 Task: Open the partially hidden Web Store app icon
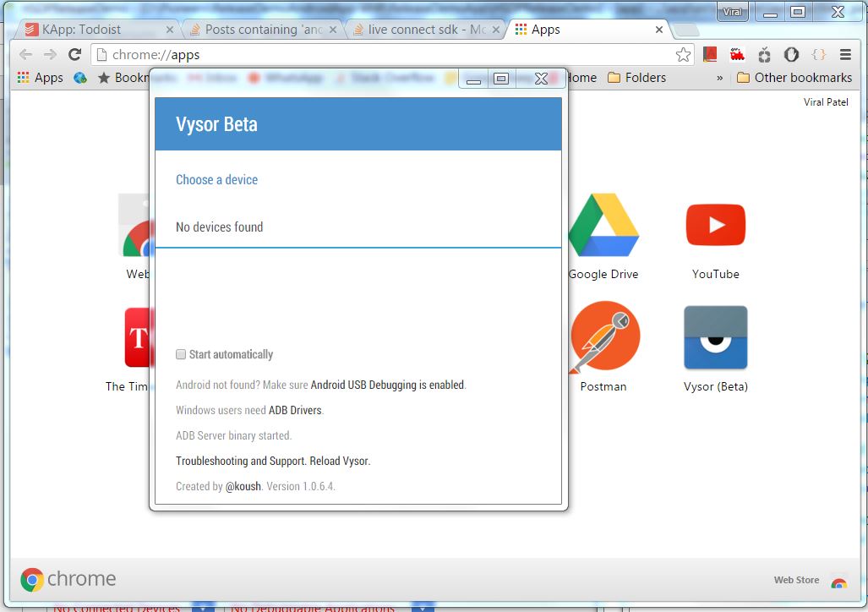point(135,225)
